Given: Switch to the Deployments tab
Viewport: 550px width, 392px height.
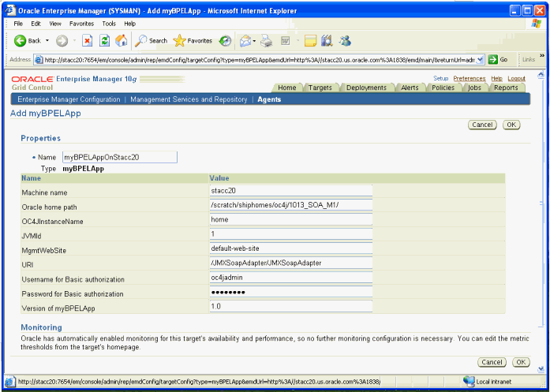Looking at the screenshot, I should click(366, 88).
